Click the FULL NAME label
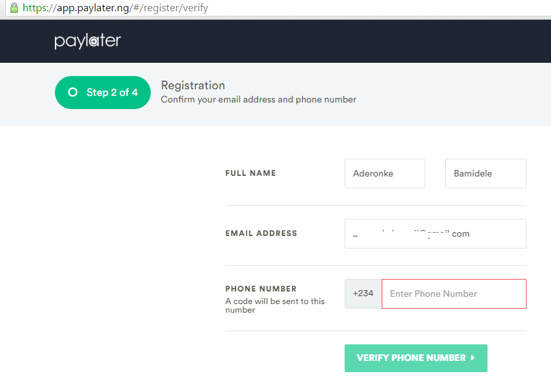 [x=251, y=173]
